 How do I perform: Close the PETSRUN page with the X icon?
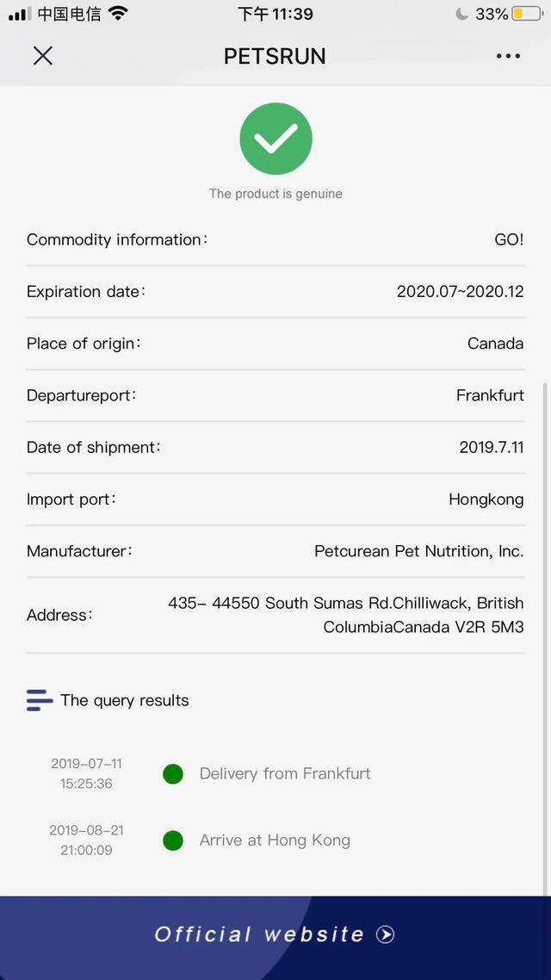point(42,56)
